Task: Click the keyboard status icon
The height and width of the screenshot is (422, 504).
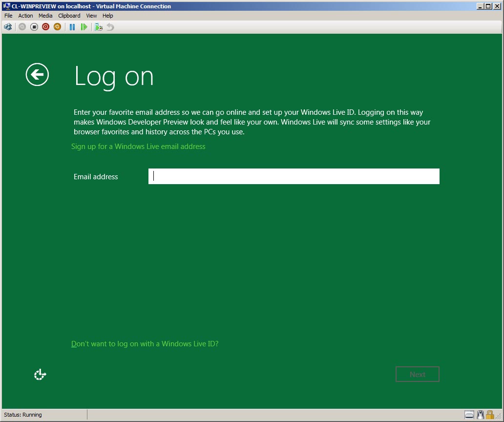Action: coord(469,415)
